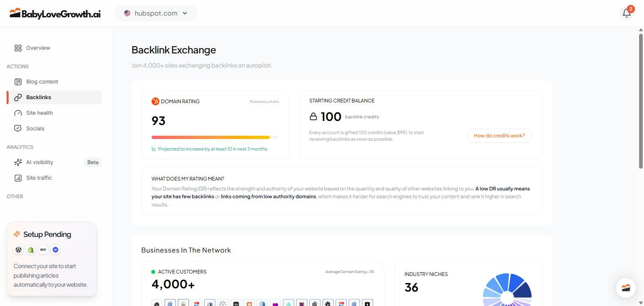
Task: Click the 'What does my rating mean?' heading
Action: click(x=188, y=179)
